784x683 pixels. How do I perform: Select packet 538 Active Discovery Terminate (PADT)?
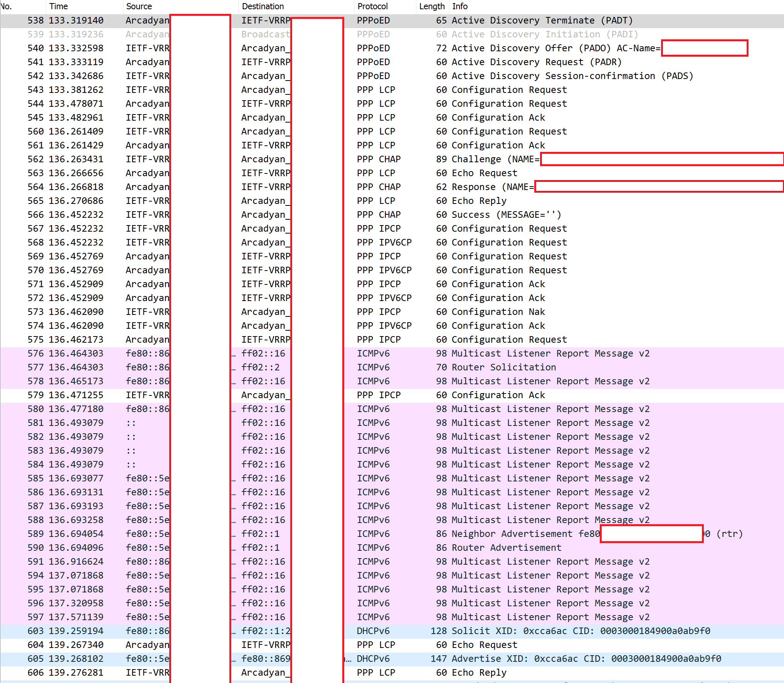tap(385, 20)
